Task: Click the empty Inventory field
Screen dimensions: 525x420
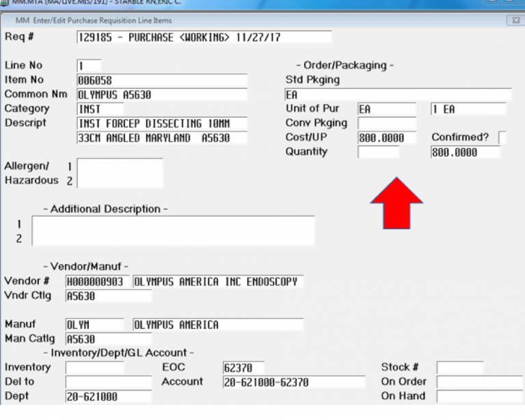Action: click(94, 368)
